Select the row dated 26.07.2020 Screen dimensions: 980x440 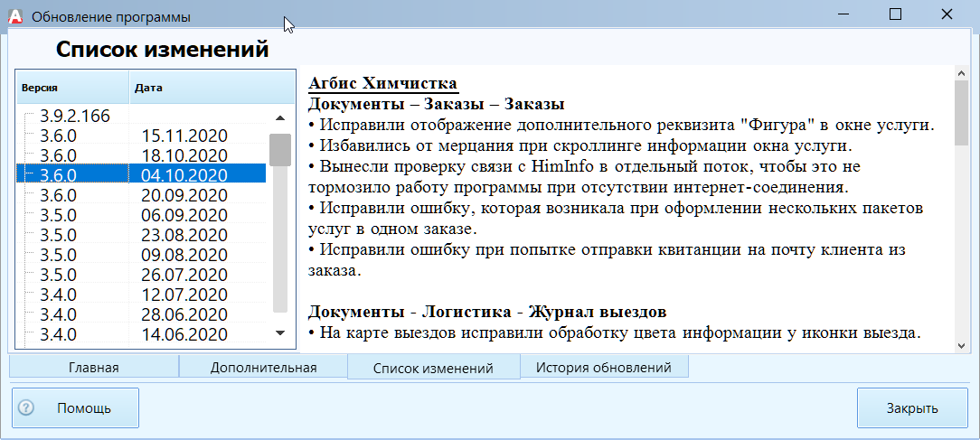(141, 275)
